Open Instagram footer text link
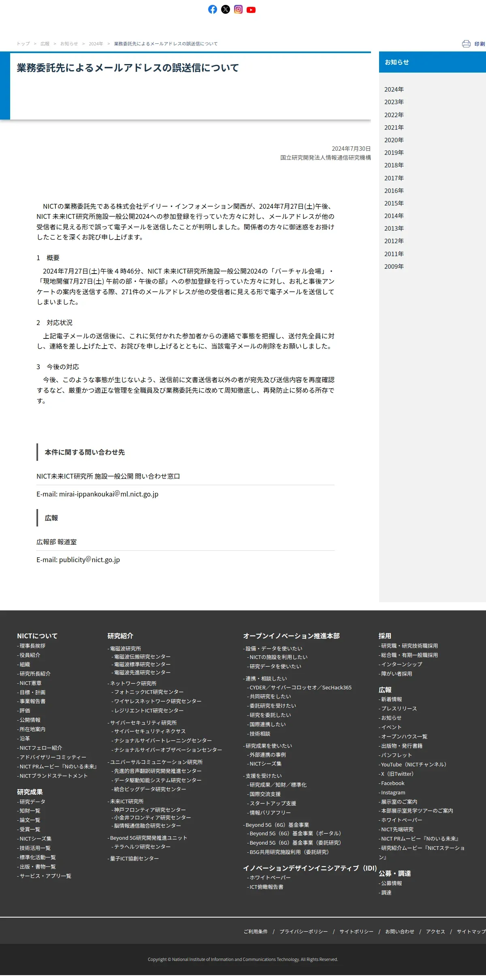Screen dimensions: 486x980 pos(393,793)
